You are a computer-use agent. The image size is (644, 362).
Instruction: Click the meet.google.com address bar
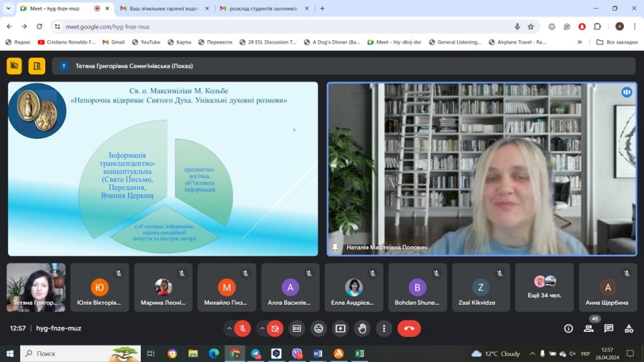[x=283, y=26]
